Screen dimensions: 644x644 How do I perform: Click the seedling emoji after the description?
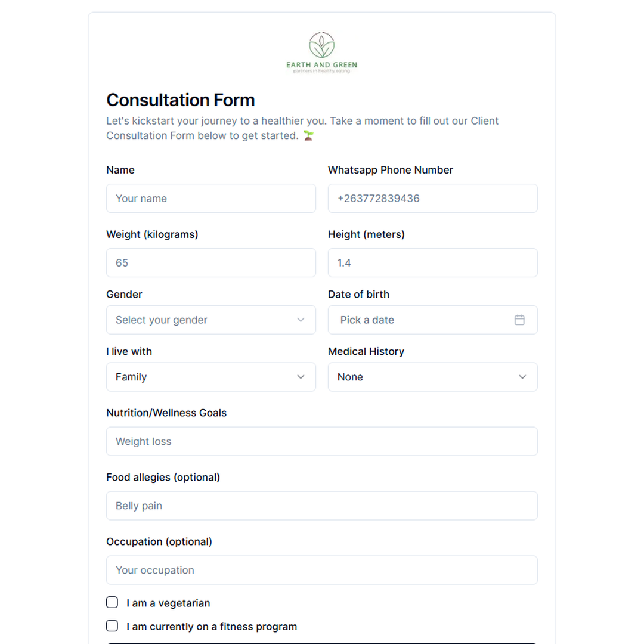pyautogui.click(x=308, y=135)
